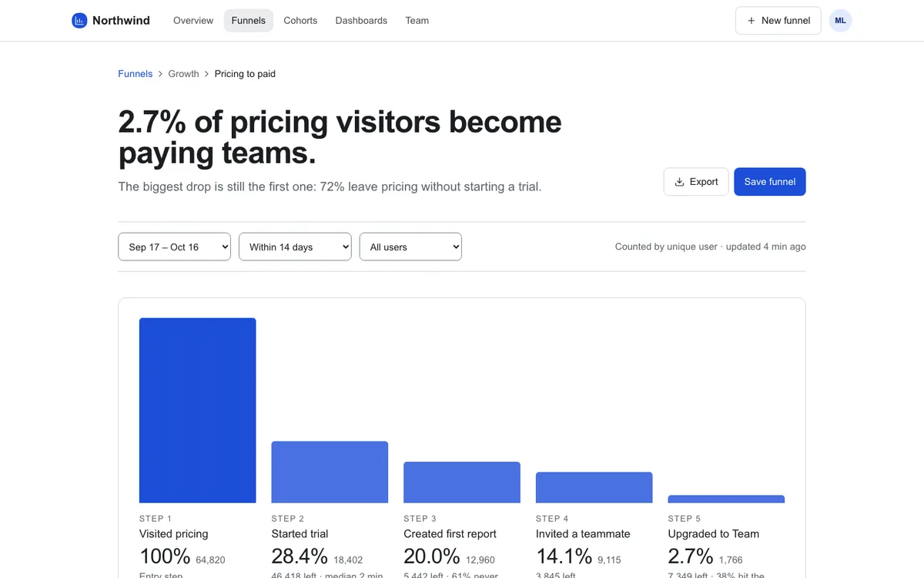Click the 20.0% conversion value
The image size is (924, 578).
click(432, 556)
